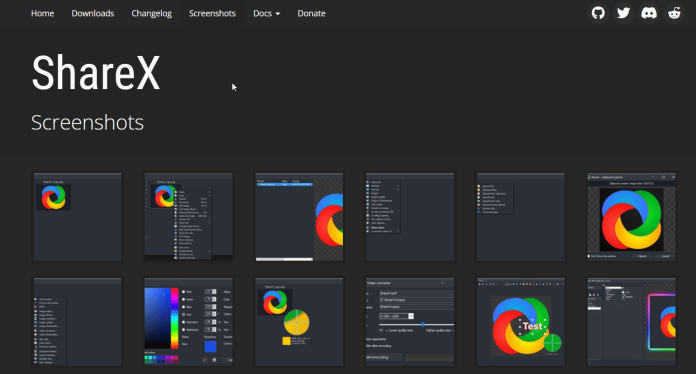This screenshot has width=696, height=374.
Task: Open the Video converter screenshot thumbnail
Action: click(410, 322)
